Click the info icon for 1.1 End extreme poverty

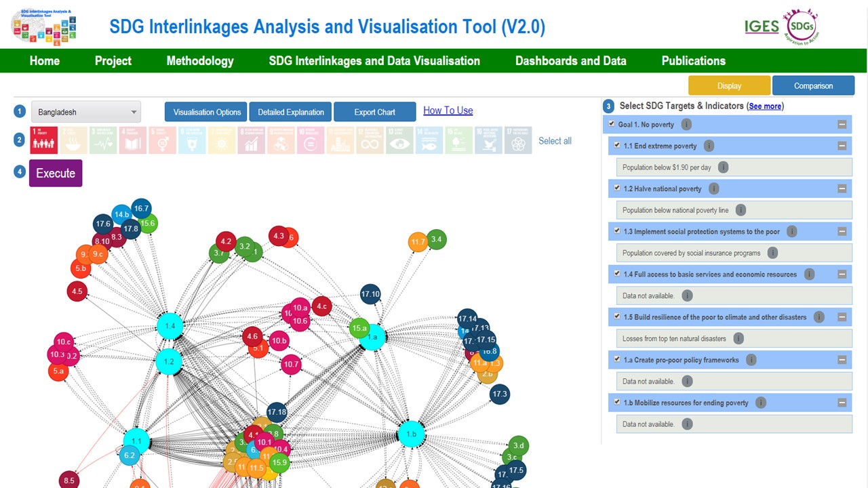[x=709, y=146]
